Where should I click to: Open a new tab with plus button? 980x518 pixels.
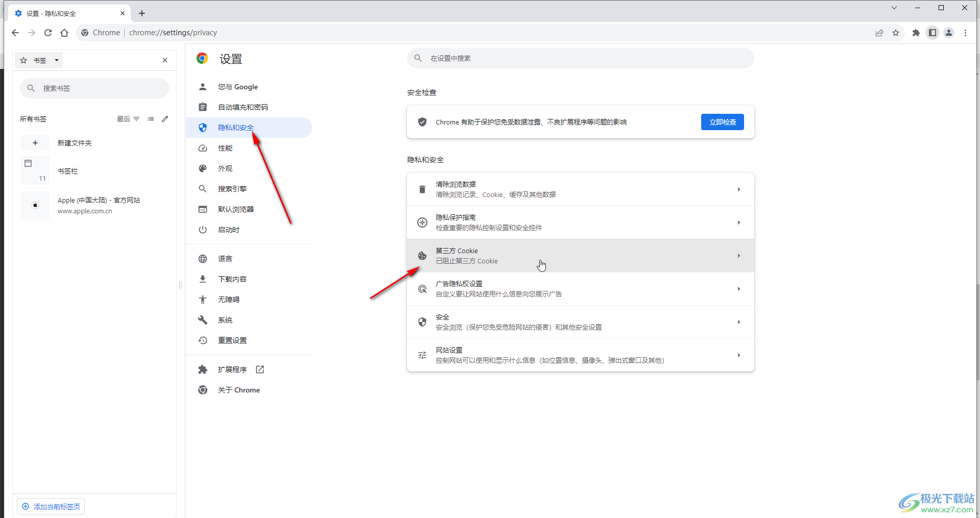(142, 13)
